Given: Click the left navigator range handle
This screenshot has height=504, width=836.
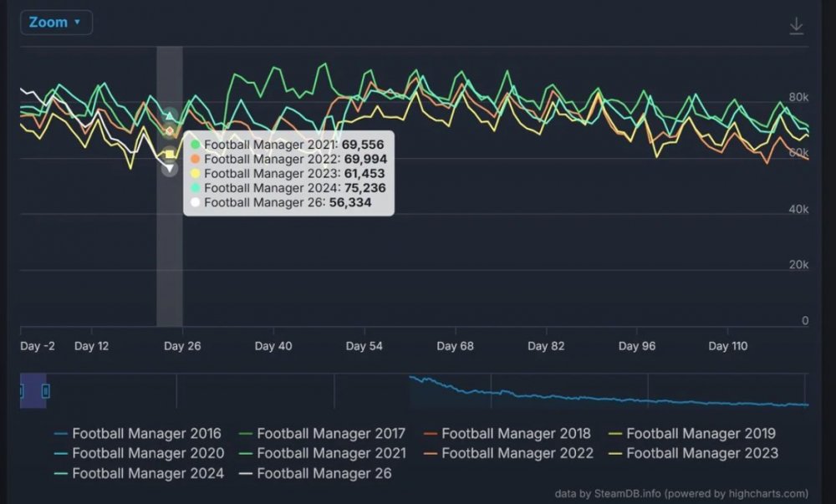Looking at the screenshot, I should [x=22, y=391].
